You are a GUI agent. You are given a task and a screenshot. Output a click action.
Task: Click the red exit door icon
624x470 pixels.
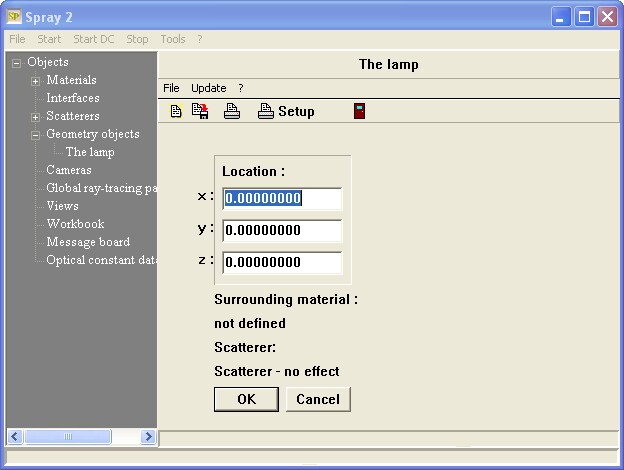point(359,111)
